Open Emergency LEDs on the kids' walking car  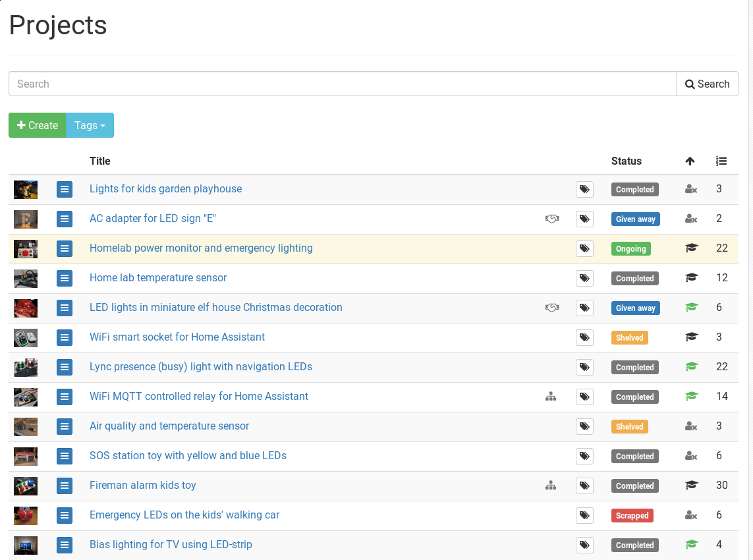click(x=184, y=515)
